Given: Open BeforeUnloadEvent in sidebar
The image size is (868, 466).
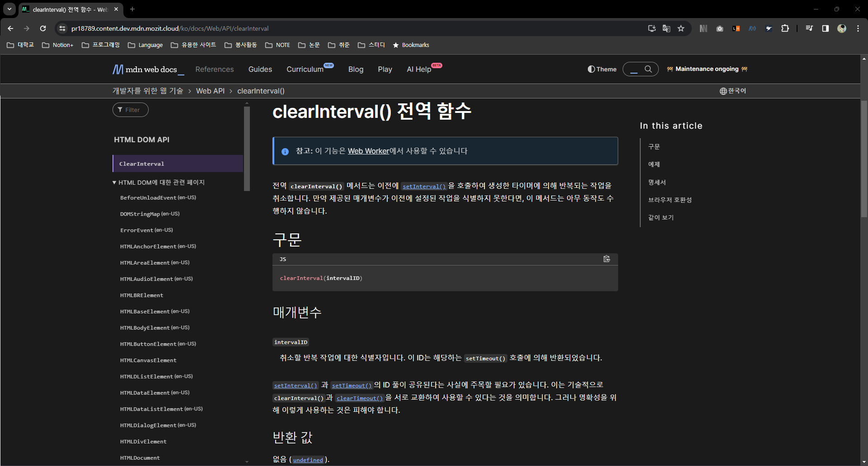Looking at the screenshot, I should pos(158,198).
